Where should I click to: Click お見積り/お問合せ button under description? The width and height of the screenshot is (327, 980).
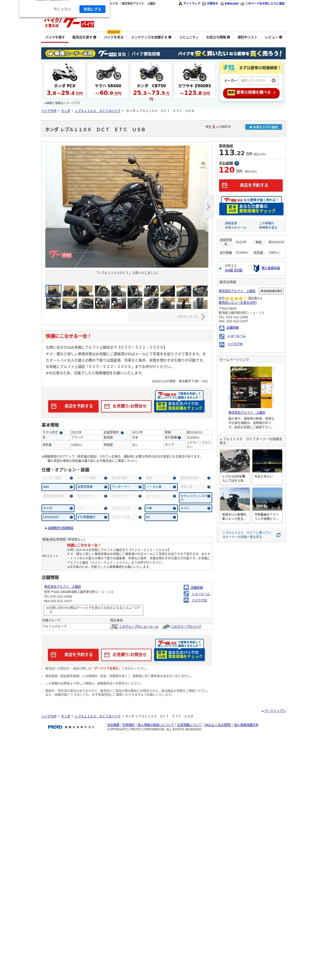click(126, 406)
